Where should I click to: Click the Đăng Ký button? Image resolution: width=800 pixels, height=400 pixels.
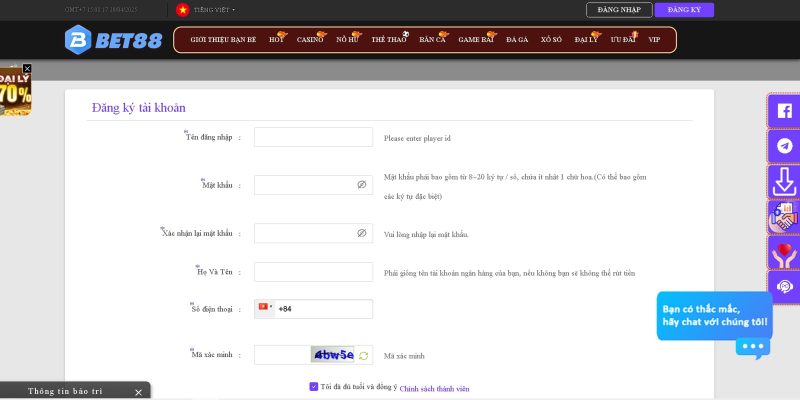point(684,10)
